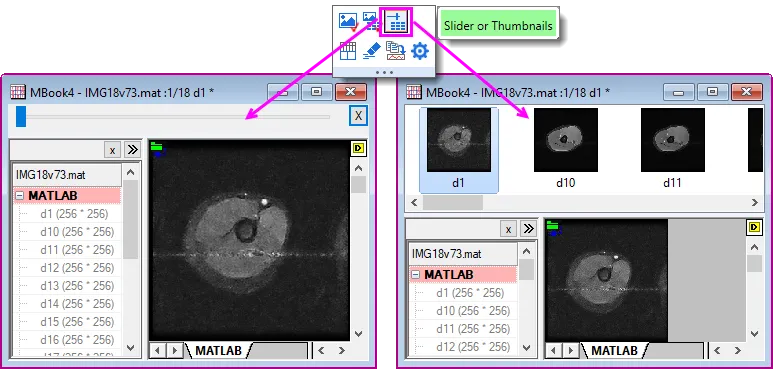This screenshot has width=773, height=369.
Task: Click the thumbnail strip scrollbar thumb
Action: point(453,202)
